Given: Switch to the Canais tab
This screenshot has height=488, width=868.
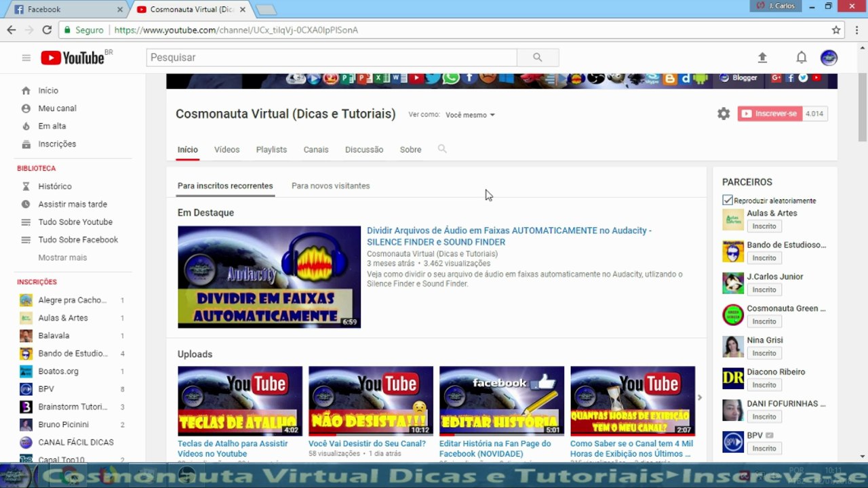Looking at the screenshot, I should click(x=316, y=150).
